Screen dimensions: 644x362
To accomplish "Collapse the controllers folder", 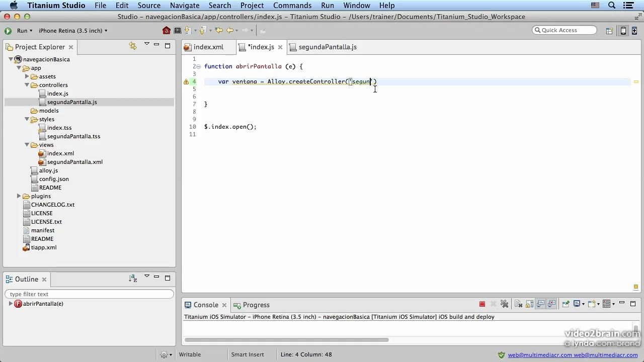I will [x=27, y=85].
